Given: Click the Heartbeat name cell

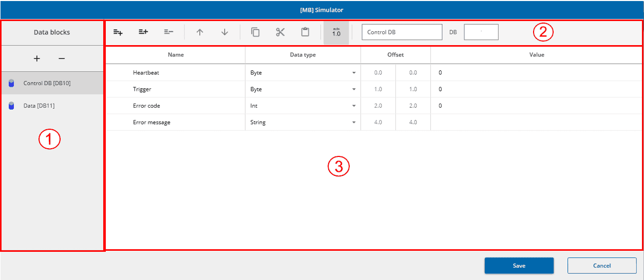Looking at the screenshot, I should click(x=176, y=73).
